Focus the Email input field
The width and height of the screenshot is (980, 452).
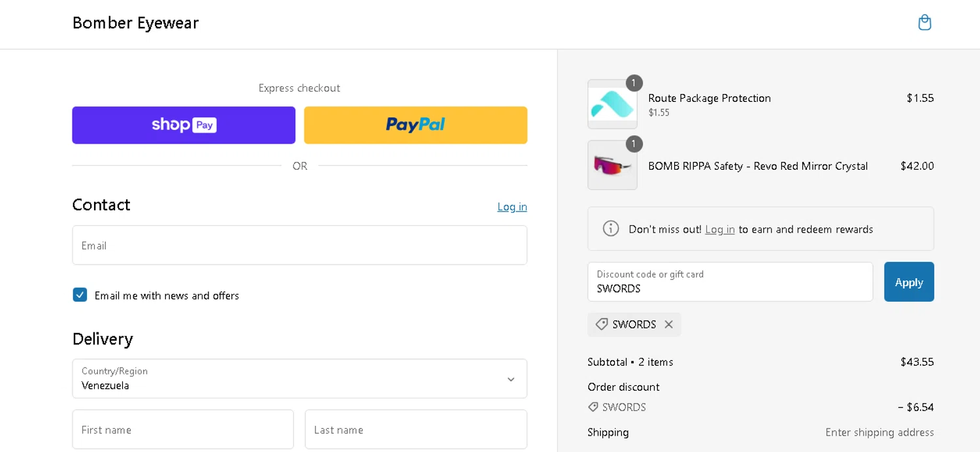coord(299,245)
